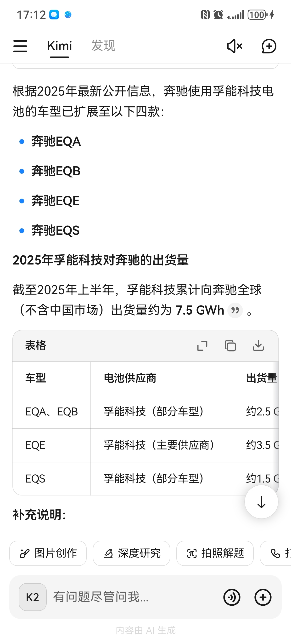Tap the 出货量 column header

pos(262,378)
